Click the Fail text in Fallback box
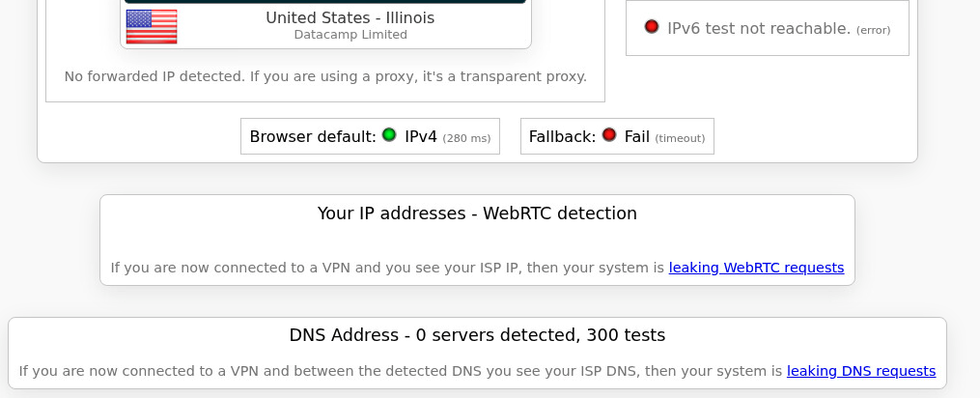 [637, 136]
